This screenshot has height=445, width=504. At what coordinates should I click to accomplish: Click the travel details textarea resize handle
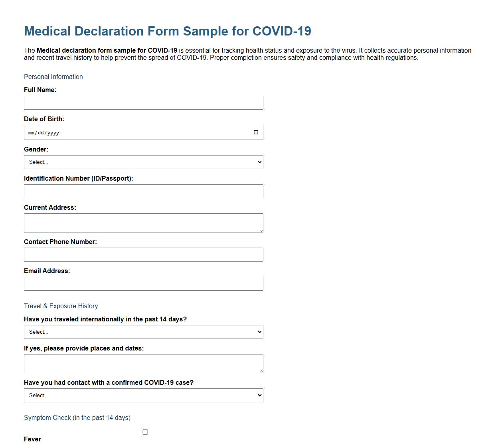pyautogui.click(x=261, y=372)
